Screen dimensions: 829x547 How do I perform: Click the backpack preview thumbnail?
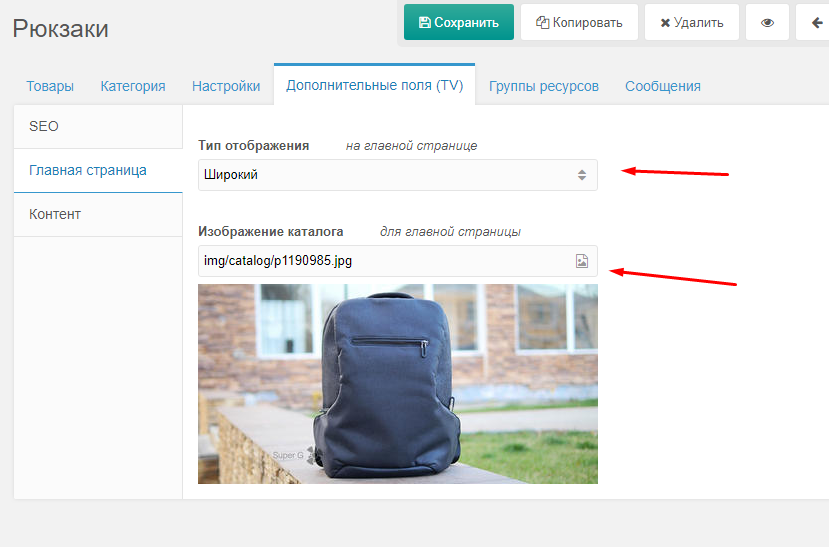point(398,384)
